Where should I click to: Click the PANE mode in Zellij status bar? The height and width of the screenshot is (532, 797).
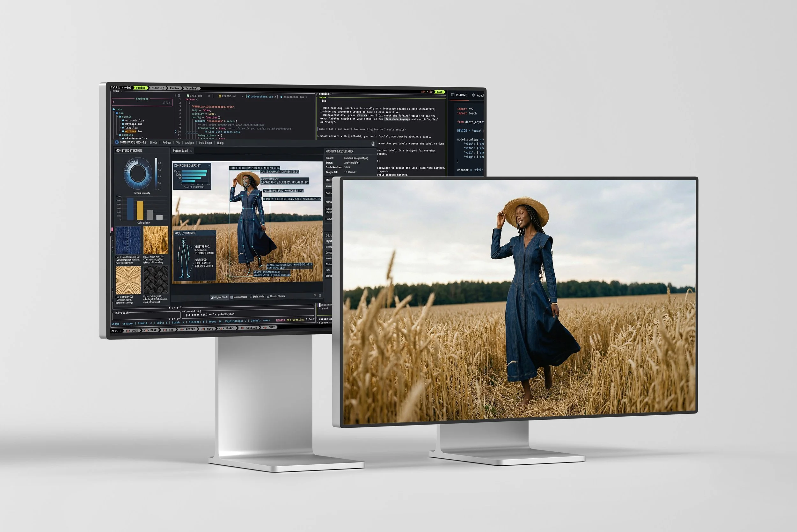151,330
